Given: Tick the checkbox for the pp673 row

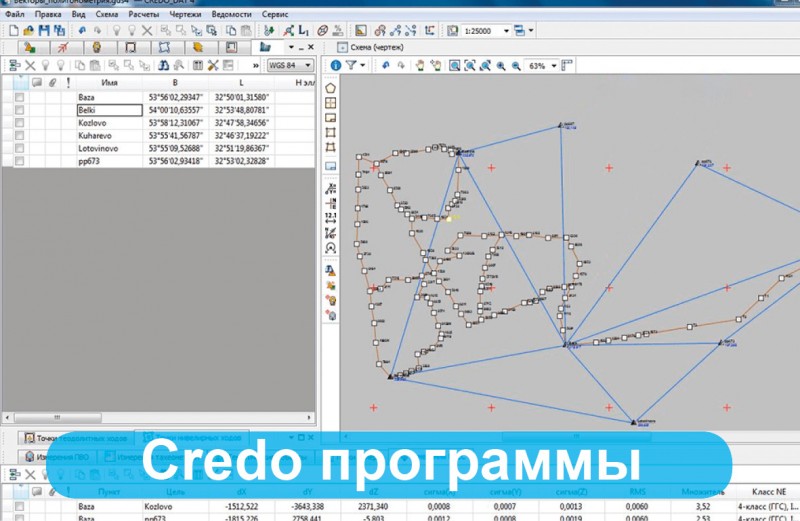Looking at the screenshot, I should click(x=19, y=161).
